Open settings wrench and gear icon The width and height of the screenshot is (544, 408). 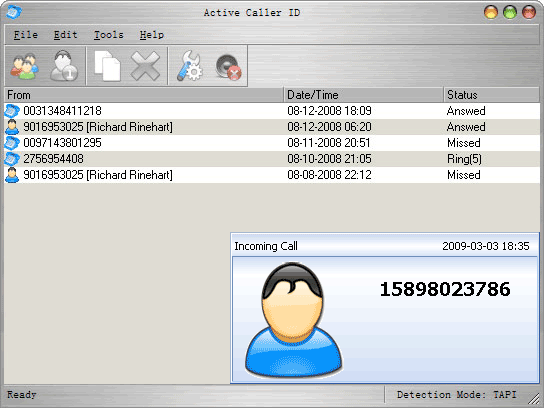tap(189, 66)
